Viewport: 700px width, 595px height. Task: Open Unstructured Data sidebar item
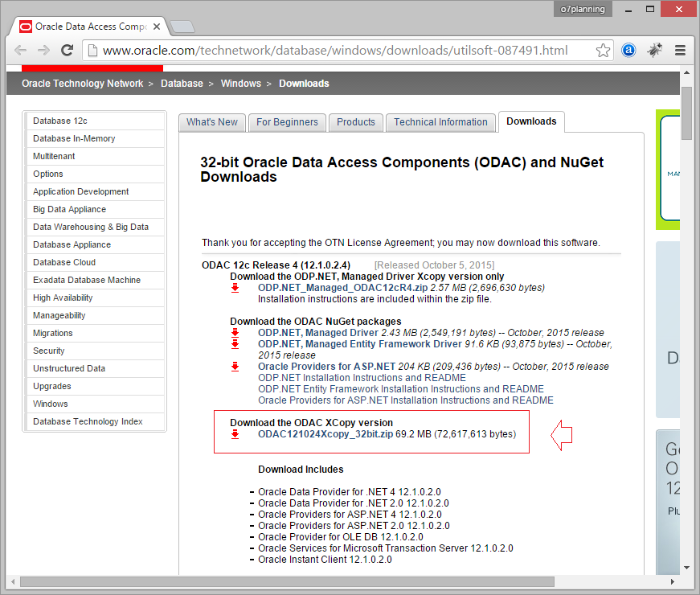tap(95, 368)
